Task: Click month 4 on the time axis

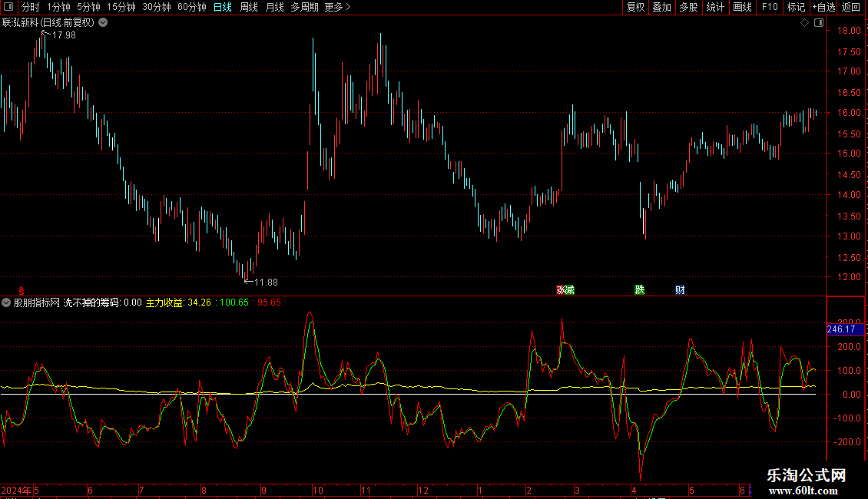Action: tap(634, 490)
